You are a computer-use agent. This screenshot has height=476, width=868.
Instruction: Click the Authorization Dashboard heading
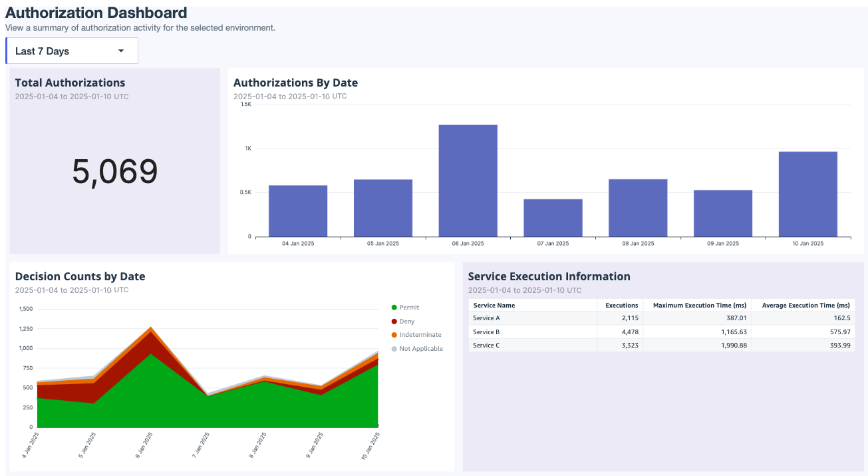pos(96,13)
